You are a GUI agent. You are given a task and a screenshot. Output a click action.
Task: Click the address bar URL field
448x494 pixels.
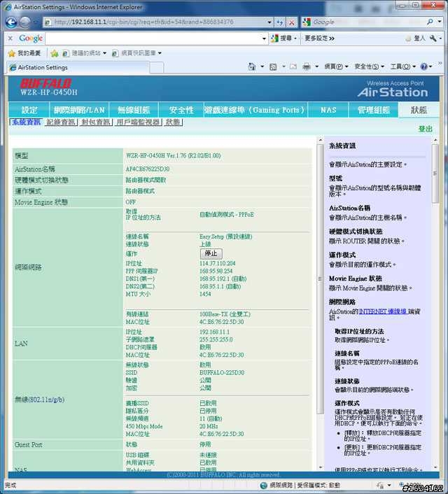(x=159, y=22)
